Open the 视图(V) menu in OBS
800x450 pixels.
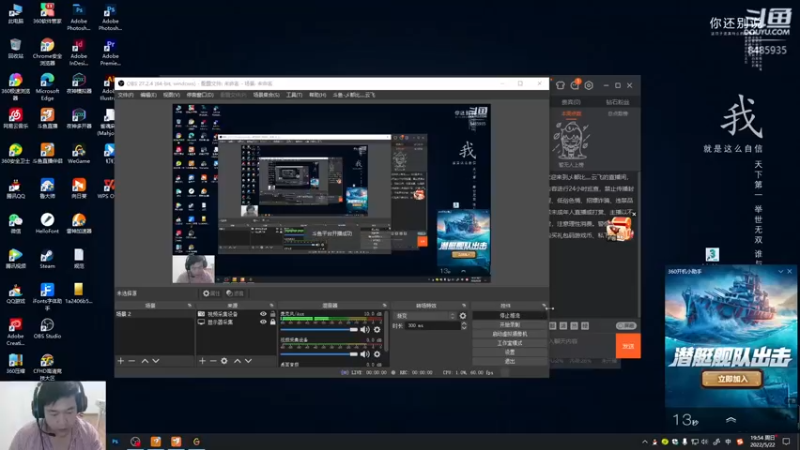(x=171, y=95)
